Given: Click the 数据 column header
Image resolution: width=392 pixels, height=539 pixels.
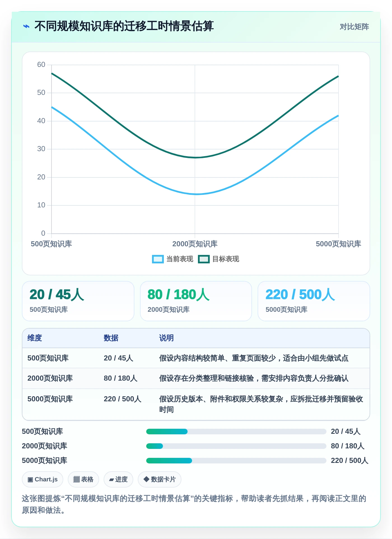Looking at the screenshot, I should [x=111, y=338].
